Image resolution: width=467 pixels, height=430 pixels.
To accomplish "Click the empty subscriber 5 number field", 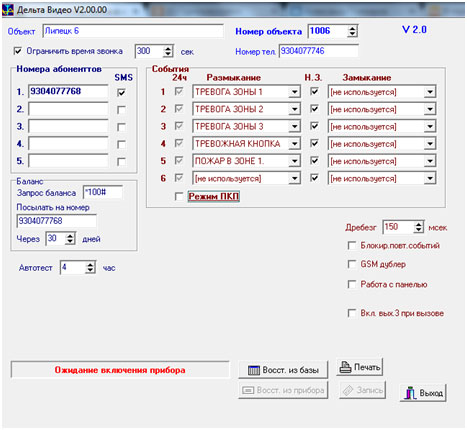I will click(68, 161).
